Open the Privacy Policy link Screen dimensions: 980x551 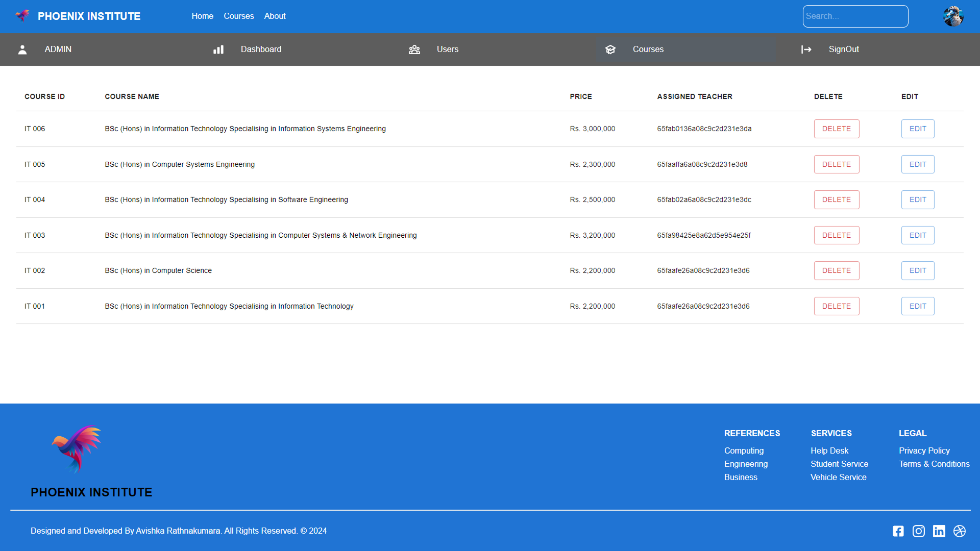[924, 450]
